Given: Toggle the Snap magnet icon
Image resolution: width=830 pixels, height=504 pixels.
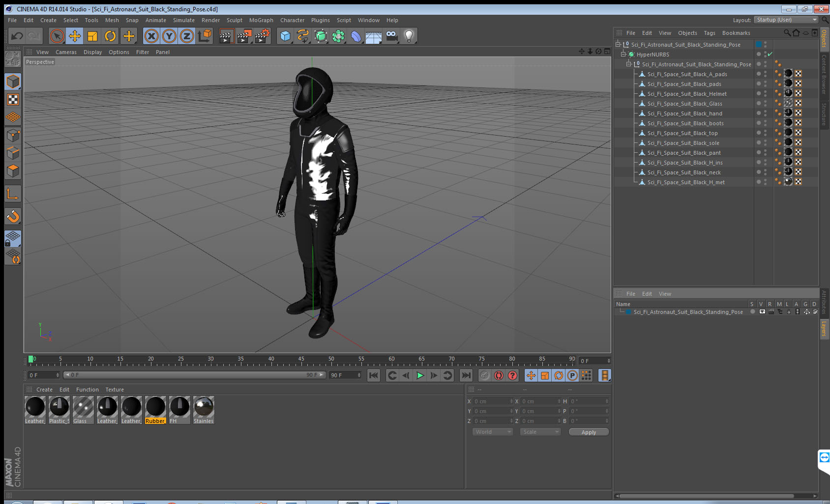Looking at the screenshot, I should 13,216.
